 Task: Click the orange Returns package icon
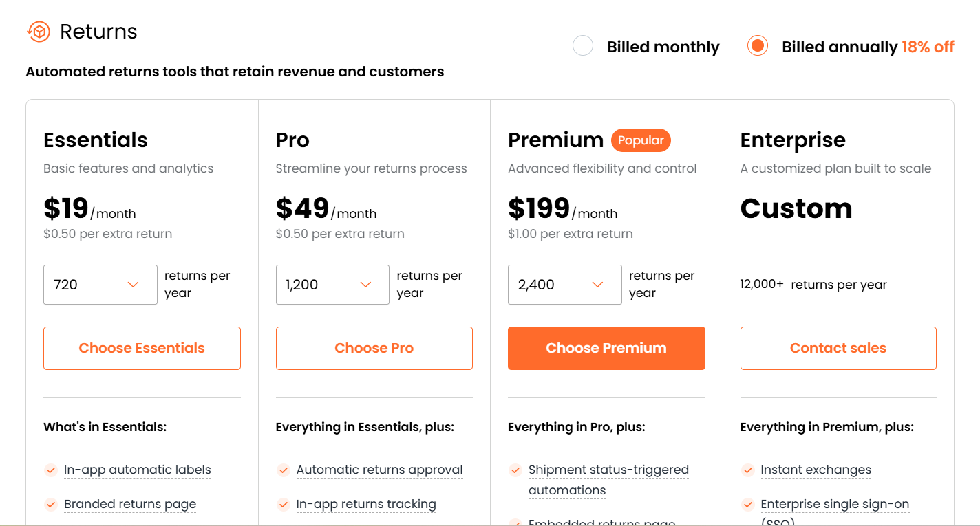(39, 31)
